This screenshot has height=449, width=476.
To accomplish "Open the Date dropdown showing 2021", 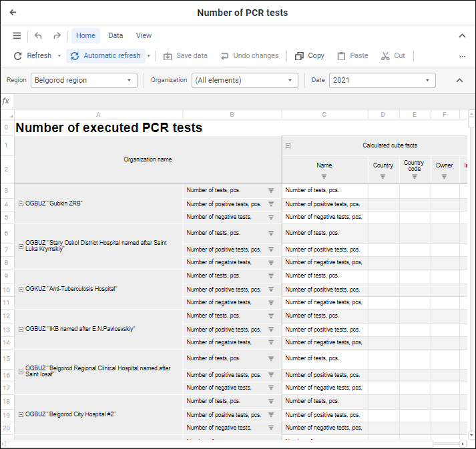I will pos(382,80).
